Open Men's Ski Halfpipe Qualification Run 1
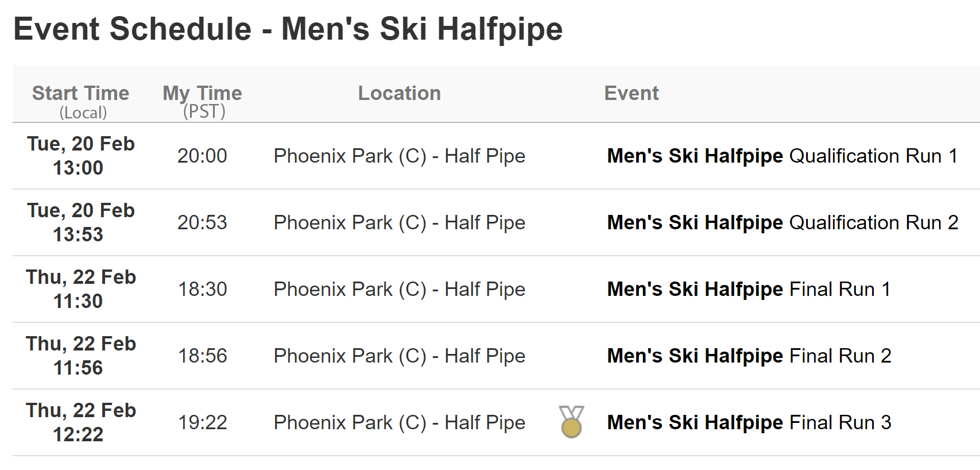 tap(782, 156)
